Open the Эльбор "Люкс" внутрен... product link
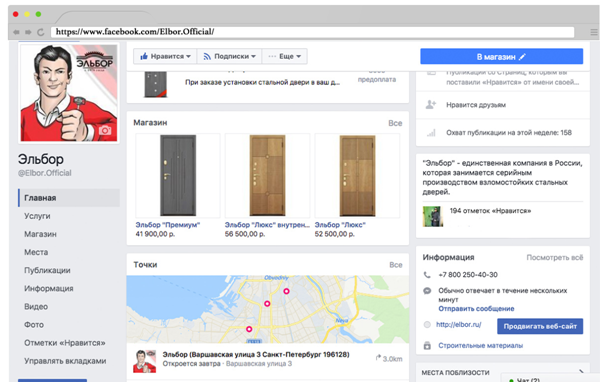The height and width of the screenshot is (384, 605). [267, 225]
